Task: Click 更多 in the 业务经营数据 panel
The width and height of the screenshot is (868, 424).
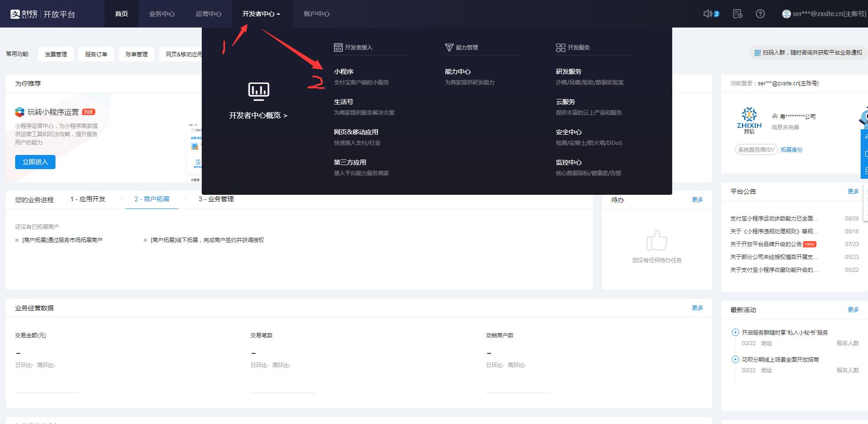Action: tap(697, 308)
